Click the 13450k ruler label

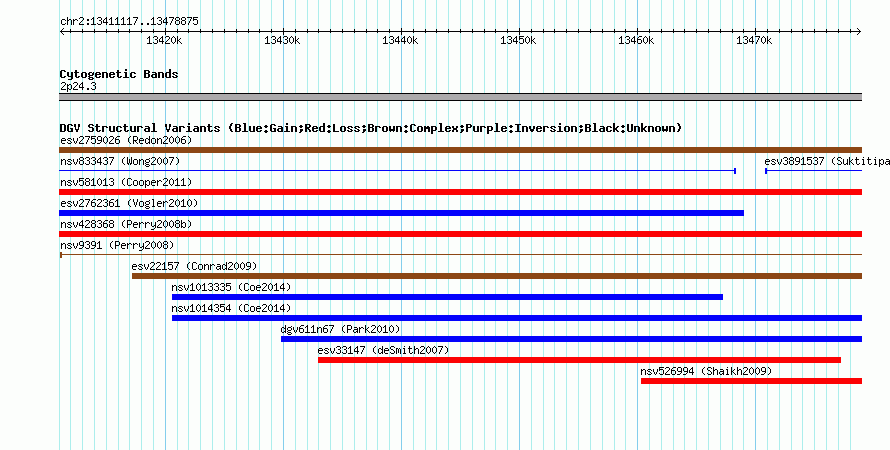tap(518, 40)
